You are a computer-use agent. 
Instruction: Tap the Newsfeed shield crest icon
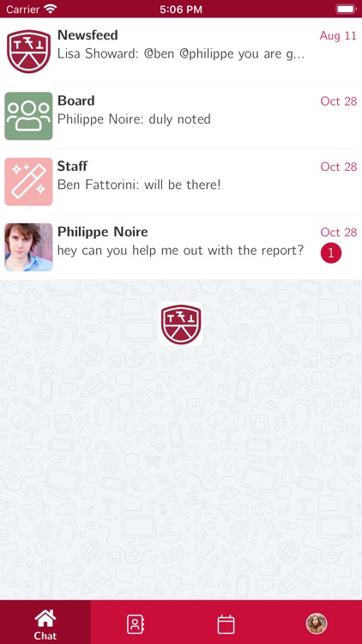[x=28, y=52]
